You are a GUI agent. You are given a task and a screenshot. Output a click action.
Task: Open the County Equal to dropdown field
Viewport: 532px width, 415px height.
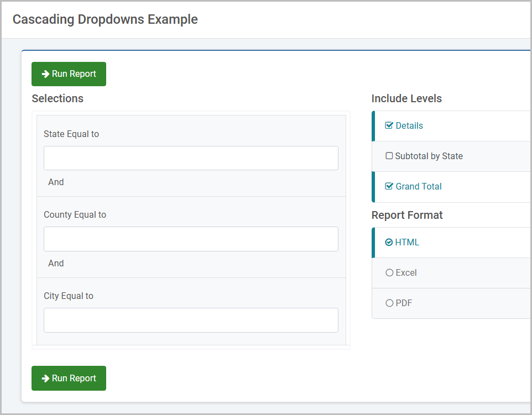click(x=191, y=239)
